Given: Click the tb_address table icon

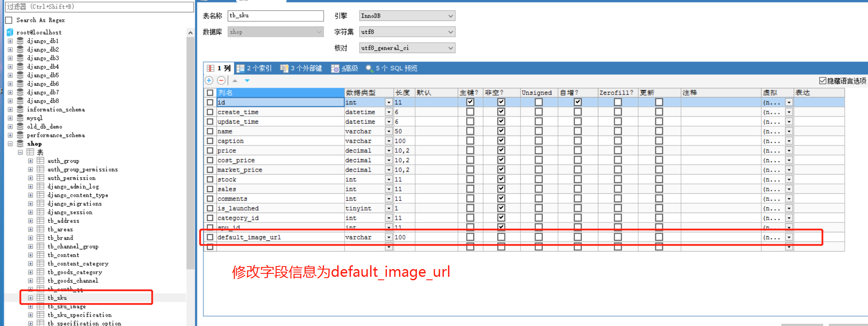Looking at the screenshot, I should coord(41,220).
